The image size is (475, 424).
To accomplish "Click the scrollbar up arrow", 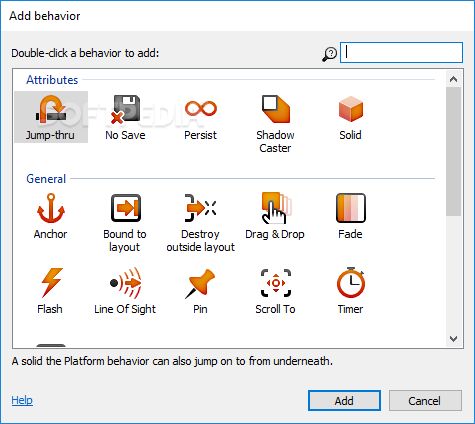I will coord(453,79).
